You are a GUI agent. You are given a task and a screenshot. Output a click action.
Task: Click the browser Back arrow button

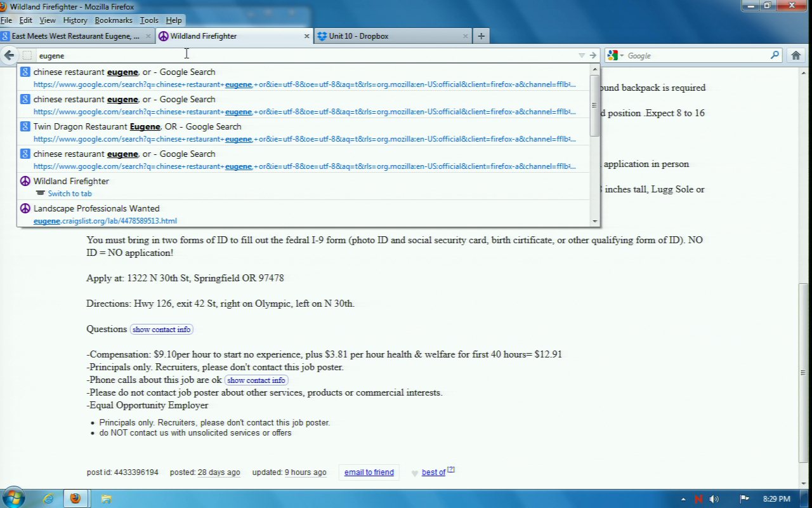[9, 55]
